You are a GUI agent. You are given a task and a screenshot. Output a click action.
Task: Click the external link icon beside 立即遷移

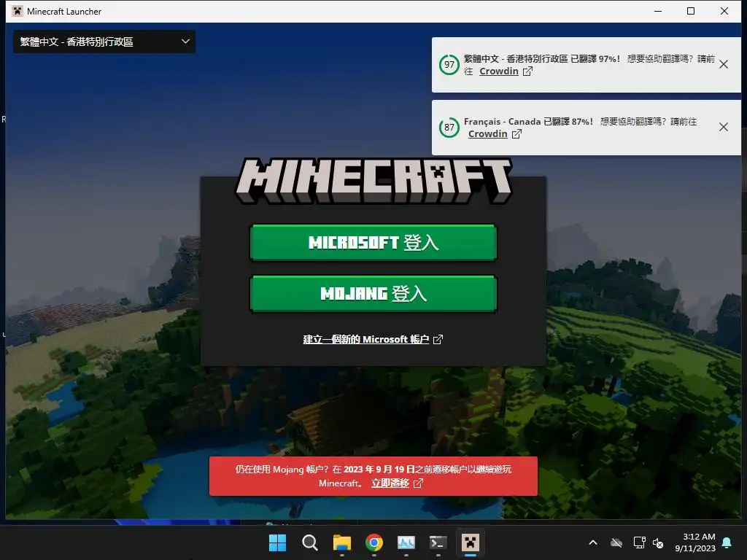tap(418, 483)
